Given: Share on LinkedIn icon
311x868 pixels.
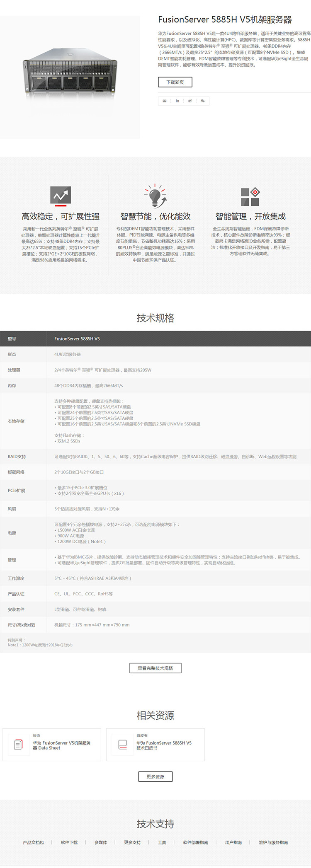Looking at the screenshot, I should (x=177, y=101).
